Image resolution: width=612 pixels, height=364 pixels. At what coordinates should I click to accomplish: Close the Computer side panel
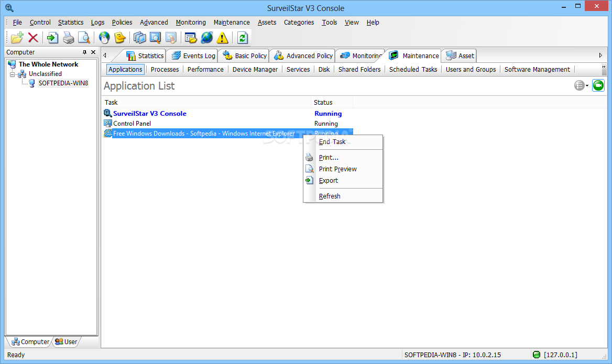[x=93, y=52]
